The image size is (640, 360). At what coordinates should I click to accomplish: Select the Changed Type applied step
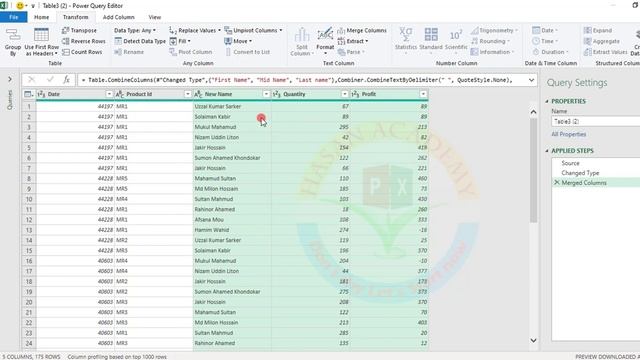(x=580, y=173)
